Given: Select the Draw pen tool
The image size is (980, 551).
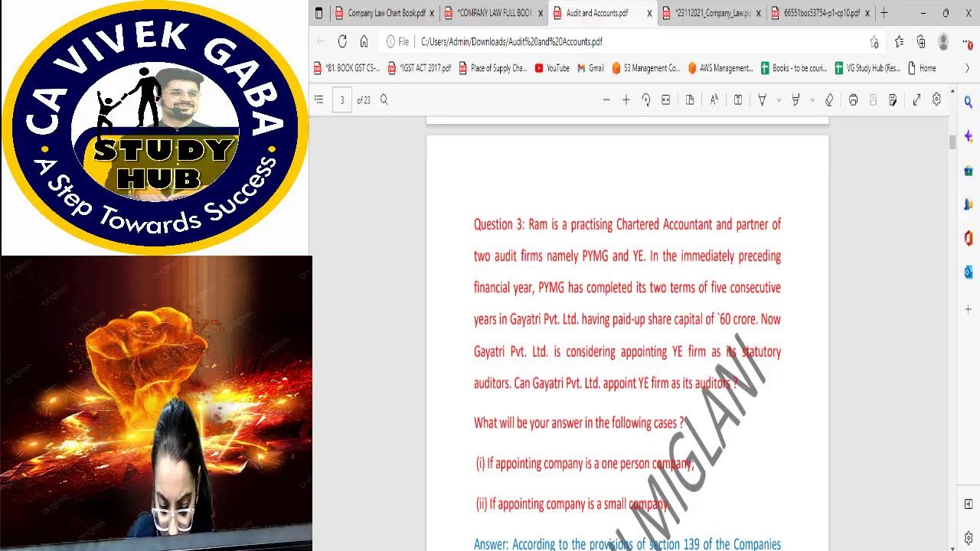Looking at the screenshot, I should [x=762, y=100].
